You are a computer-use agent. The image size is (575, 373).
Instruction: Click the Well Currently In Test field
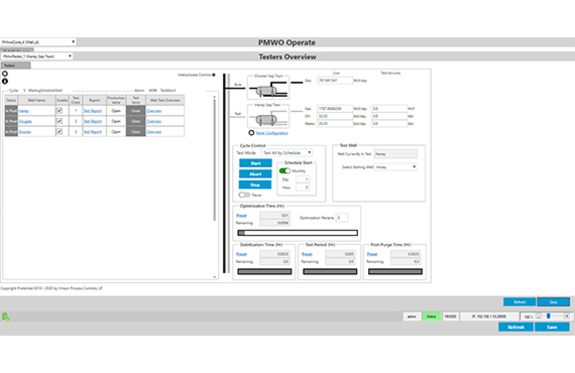tap(395, 154)
